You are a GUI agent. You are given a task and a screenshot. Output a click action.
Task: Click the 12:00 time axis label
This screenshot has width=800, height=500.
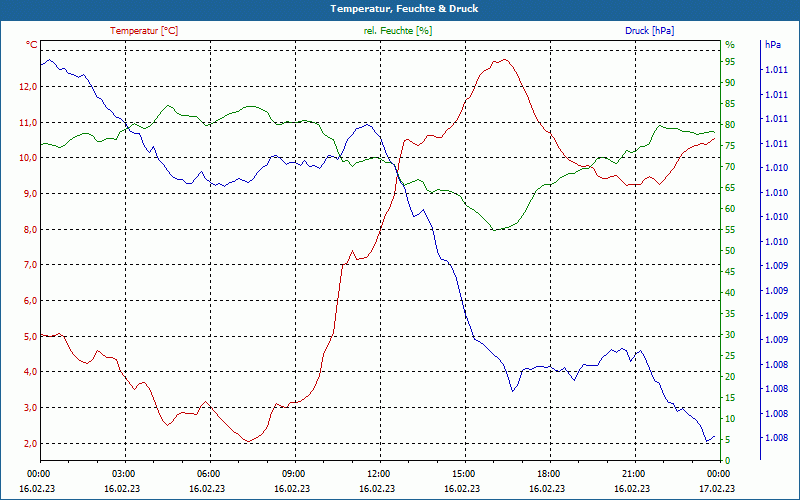pos(377,474)
